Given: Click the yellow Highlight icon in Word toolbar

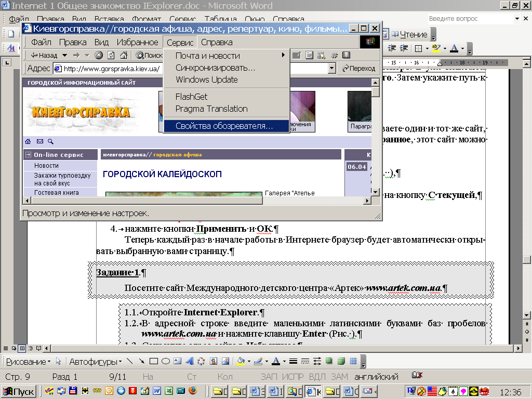Looking at the screenshot, I should (436, 48).
